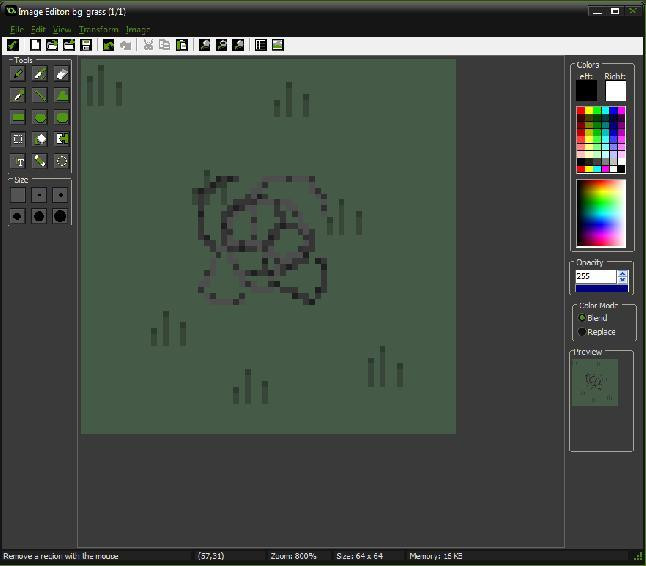The image size is (646, 566).
Task: Open the Transform menu
Action: pos(99,30)
